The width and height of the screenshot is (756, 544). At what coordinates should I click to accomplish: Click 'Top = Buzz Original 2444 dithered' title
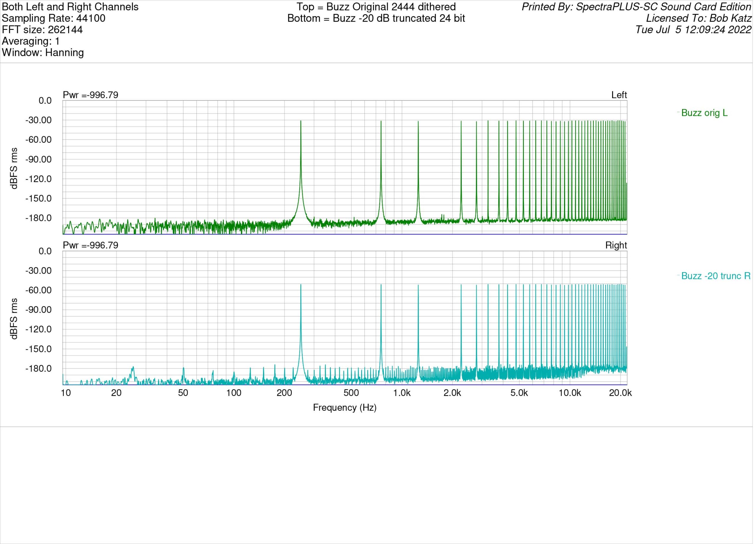(376, 7)
